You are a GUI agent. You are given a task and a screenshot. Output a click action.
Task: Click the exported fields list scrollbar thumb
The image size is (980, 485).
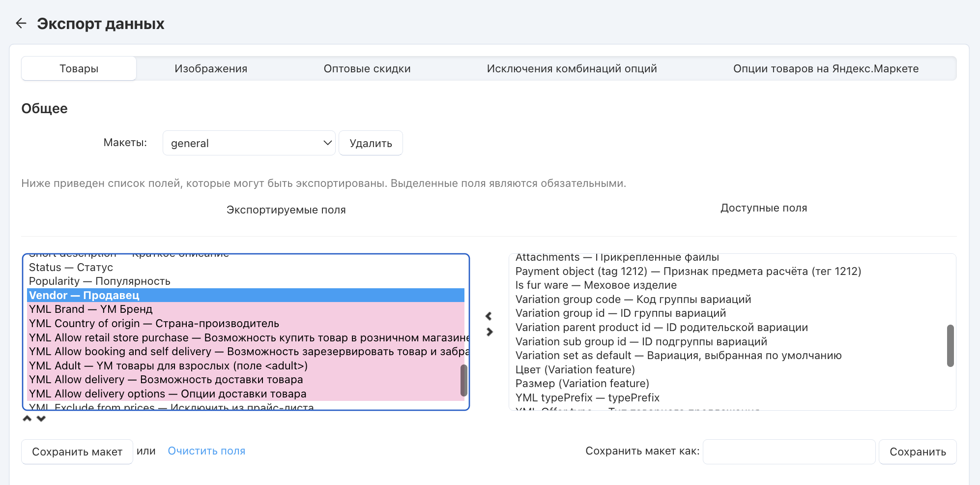463,380
